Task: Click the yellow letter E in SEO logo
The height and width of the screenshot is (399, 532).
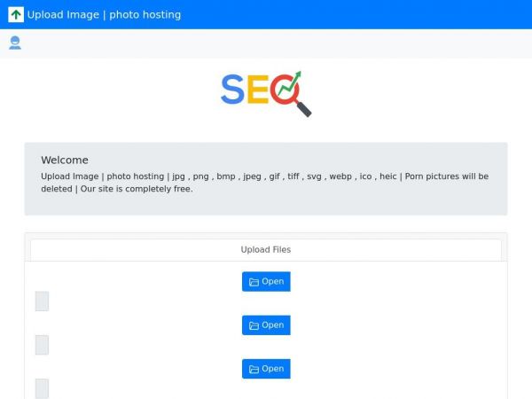Action: pyautogui.click(x=257, y=90)
